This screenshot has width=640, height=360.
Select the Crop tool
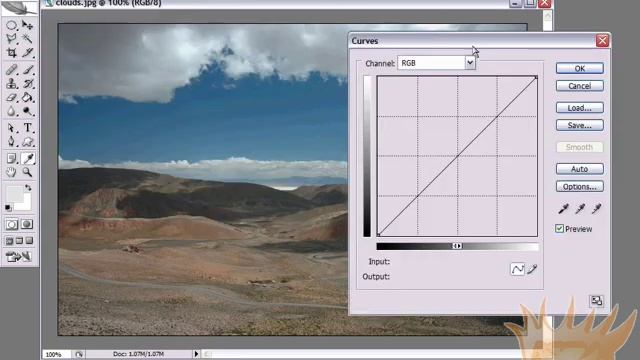pyautogui.click(x=11, y=53)
